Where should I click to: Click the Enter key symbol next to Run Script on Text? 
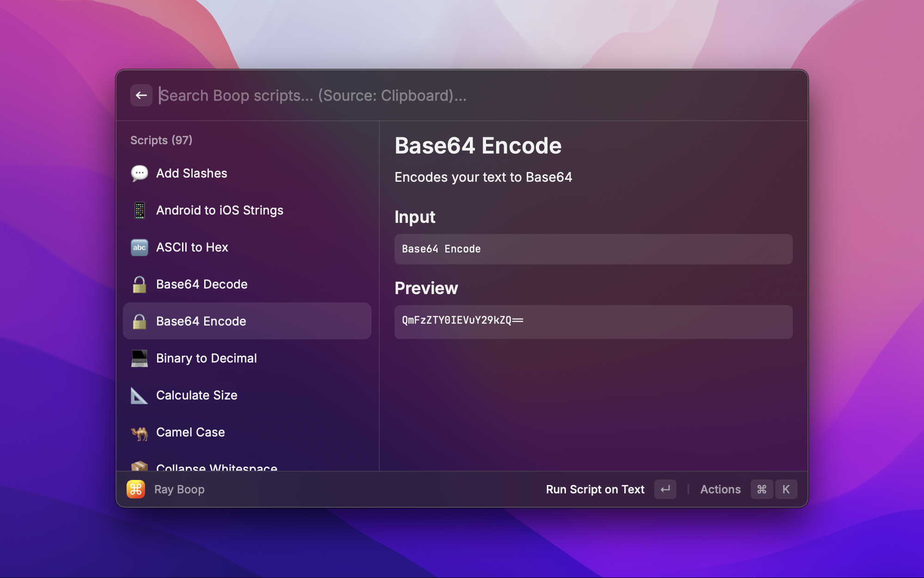pos(665,489)
